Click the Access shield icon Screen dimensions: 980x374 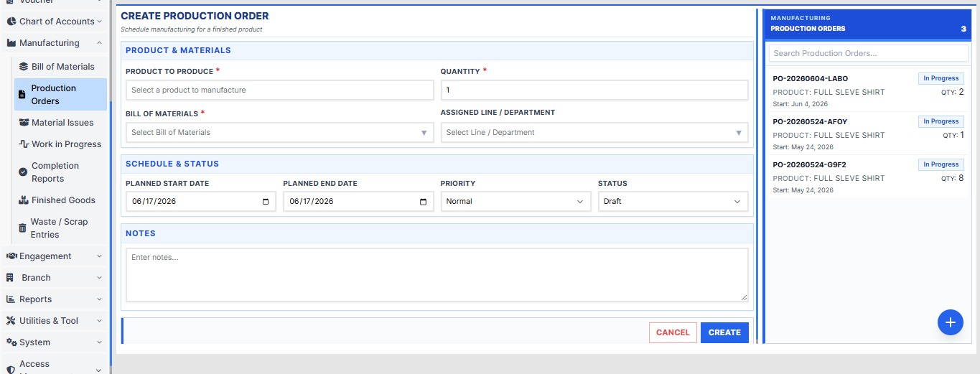[11, 370]
